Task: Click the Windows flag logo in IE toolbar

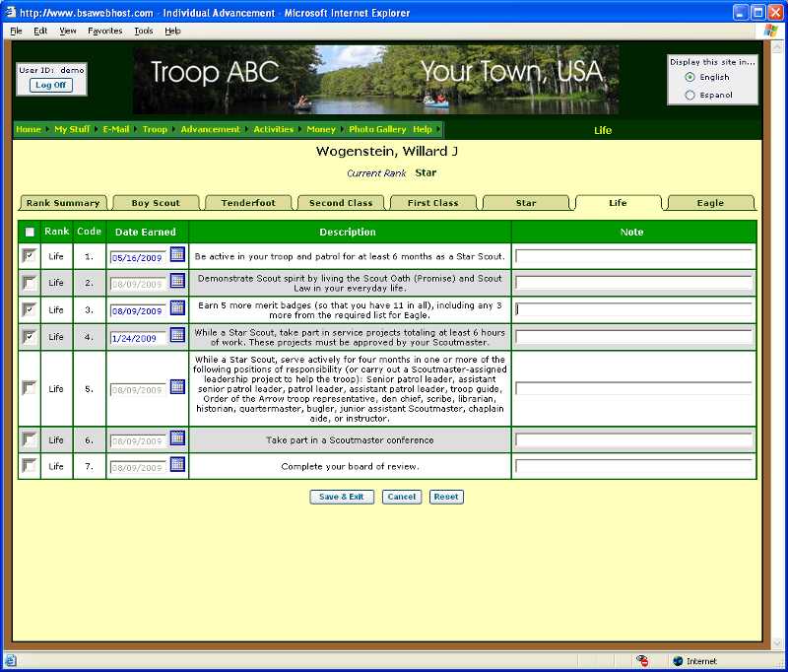Action: [x=770, y=31]
